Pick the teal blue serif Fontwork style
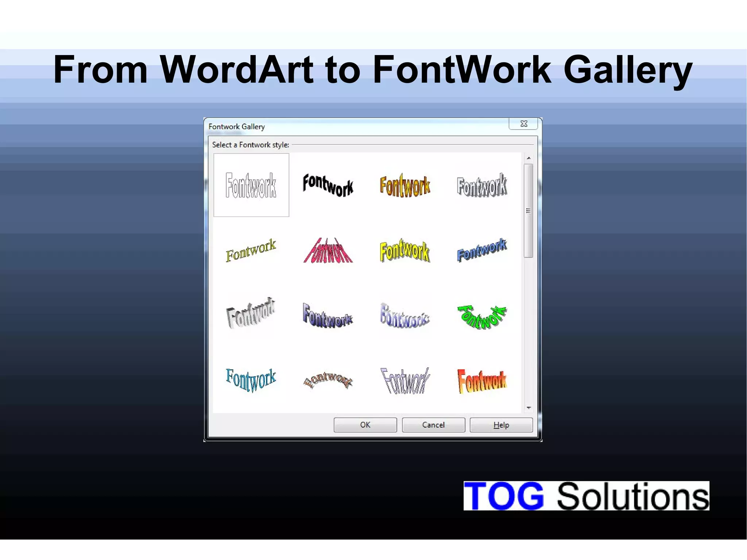Viewport: 747px width, 560px height. [251, 380]
